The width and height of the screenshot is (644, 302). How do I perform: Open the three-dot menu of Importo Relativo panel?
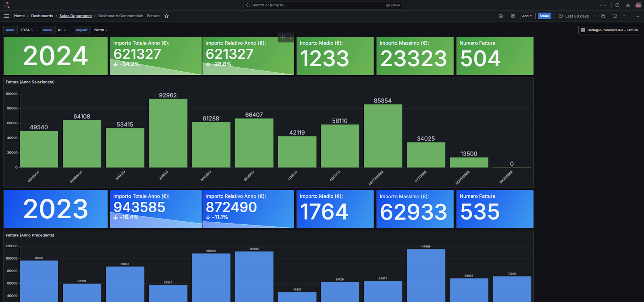(x=290, y=37)
